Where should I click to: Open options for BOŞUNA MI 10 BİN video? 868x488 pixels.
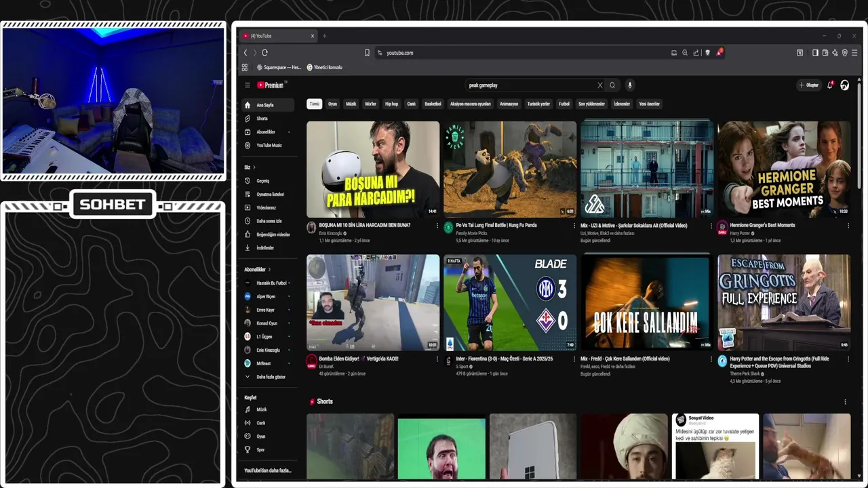click(x=437, y=226)
